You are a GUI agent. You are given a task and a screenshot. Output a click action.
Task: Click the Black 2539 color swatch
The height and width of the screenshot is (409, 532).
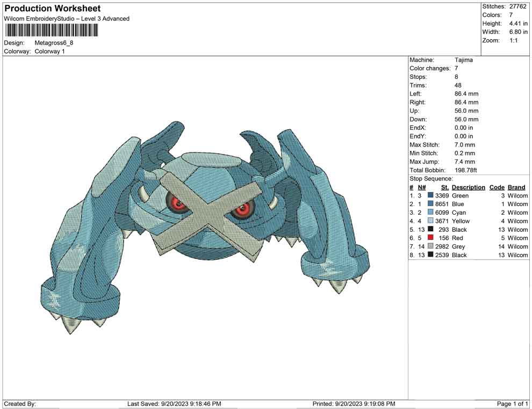point(430,254)
